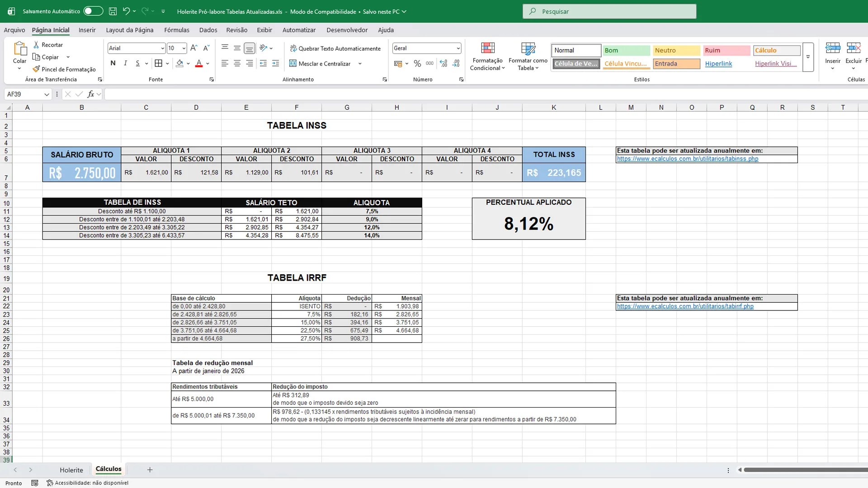868x488 pixels.
Task: Open the ecalculos tabinss.php hyperlink
Action: [688, 159]
